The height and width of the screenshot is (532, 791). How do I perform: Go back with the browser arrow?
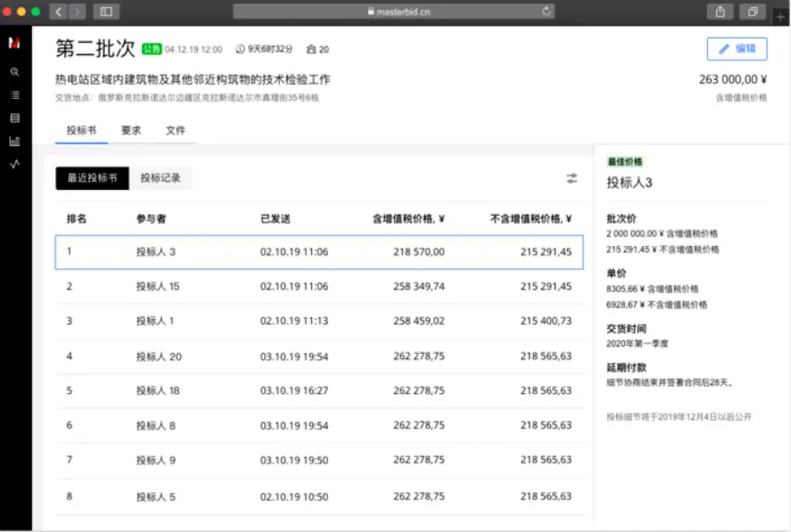pos(59,12)
